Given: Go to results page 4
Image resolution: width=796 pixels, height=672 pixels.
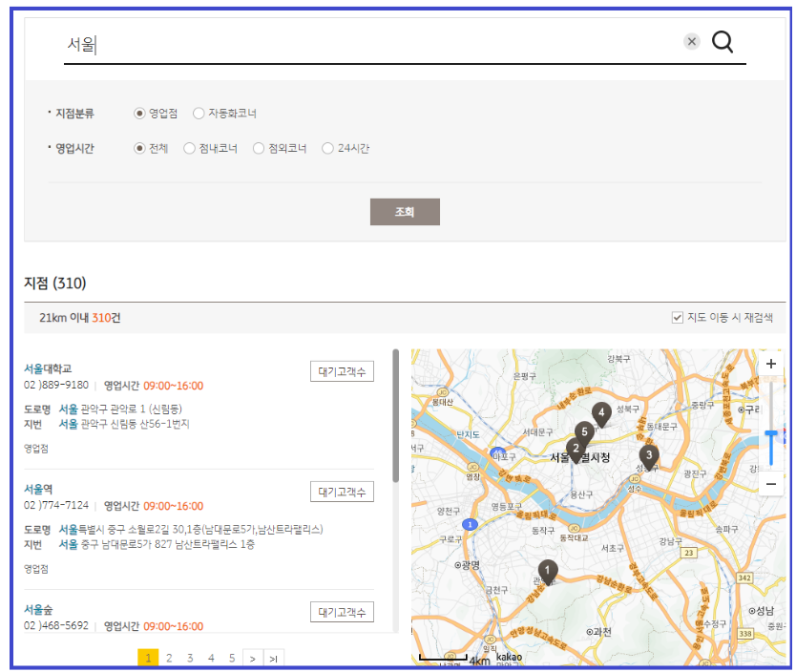Looking at the screenshot, I should tap(211, 658).
